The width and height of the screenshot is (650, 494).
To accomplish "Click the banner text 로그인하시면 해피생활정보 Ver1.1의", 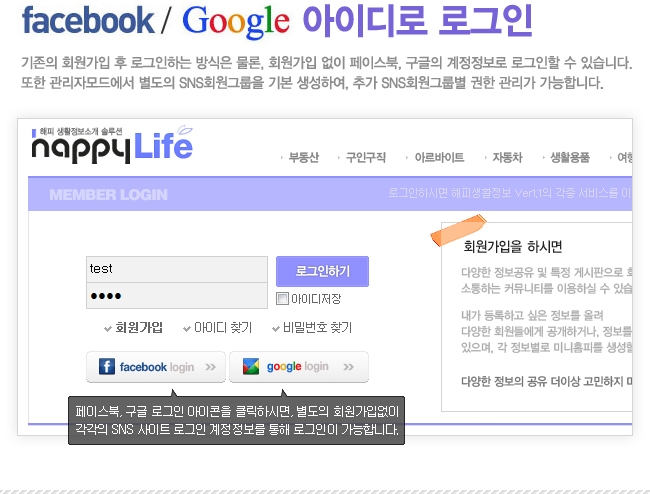I will point(470,193).
